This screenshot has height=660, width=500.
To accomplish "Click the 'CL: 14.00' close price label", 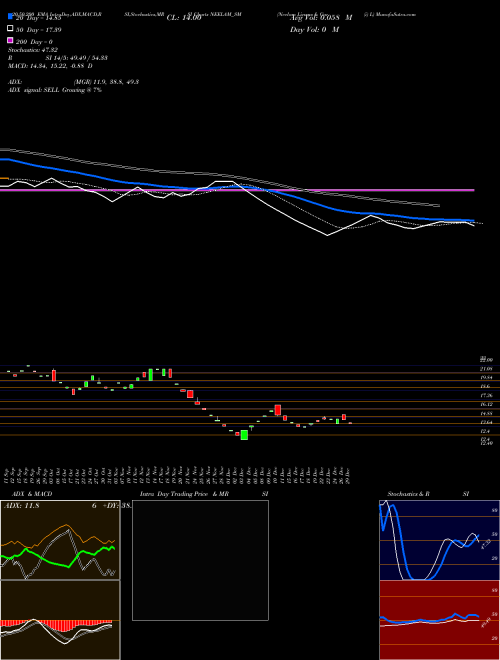I will [x=184, y=18].
